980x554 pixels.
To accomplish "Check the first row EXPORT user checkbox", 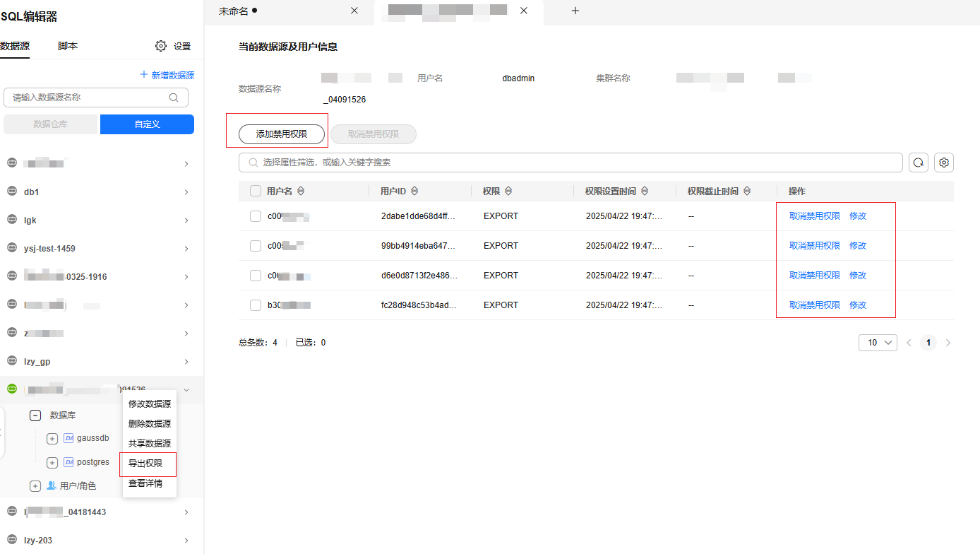I will click(256, 216).
